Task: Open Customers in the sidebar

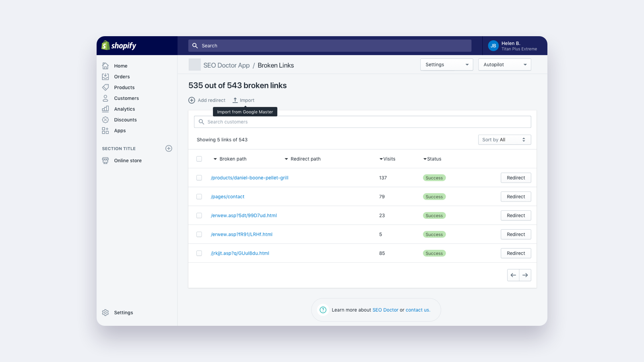Action: 126,99
